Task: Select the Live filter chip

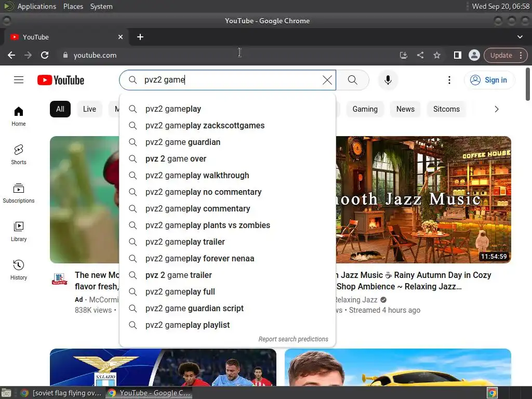Action: tap(89, 109)
